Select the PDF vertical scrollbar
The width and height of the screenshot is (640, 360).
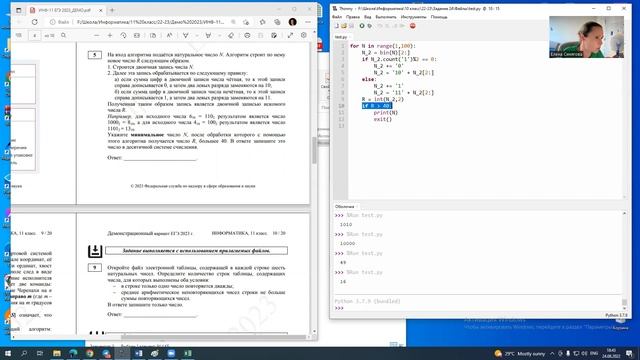pyautogui.click(x=314, y=150)
